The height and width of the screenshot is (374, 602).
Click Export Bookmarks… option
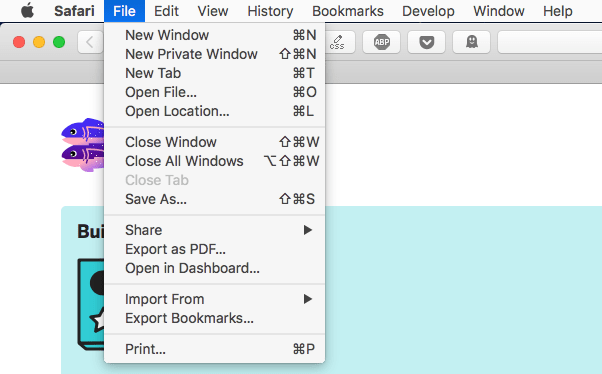point(215,318)
